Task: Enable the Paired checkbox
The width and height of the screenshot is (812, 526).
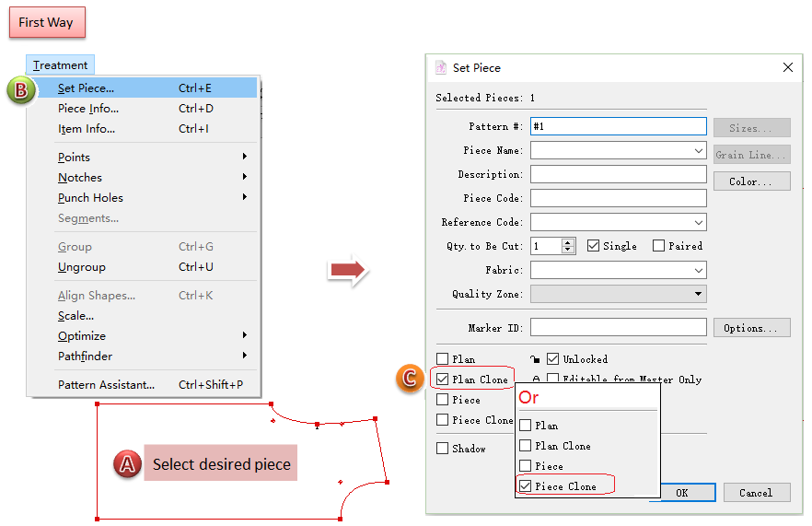Action: pos(658,246)
